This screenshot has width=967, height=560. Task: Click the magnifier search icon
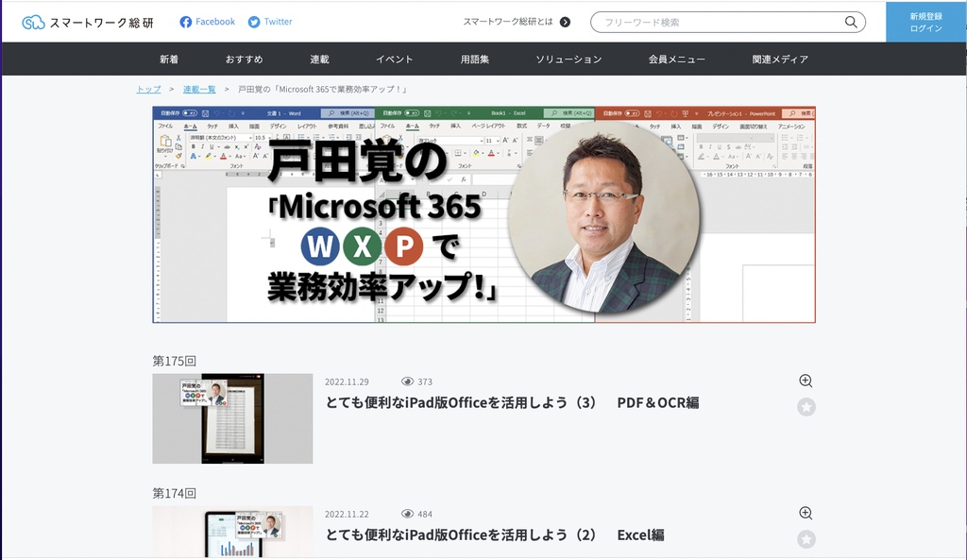click(851, 23)
